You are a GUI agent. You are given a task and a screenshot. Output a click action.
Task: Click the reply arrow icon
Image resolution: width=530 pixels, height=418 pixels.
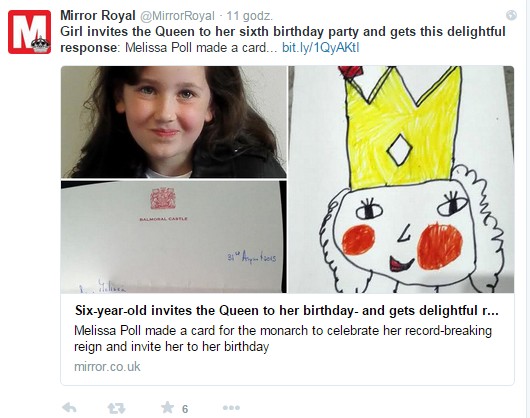coord(70,408)
